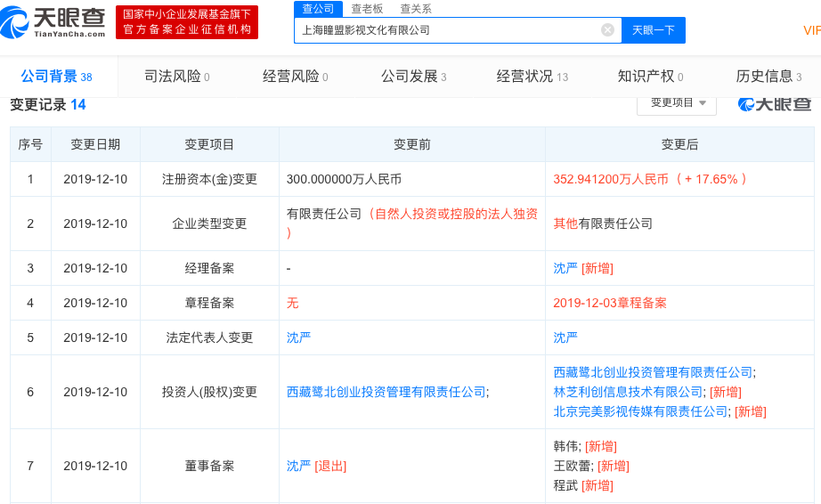
Task: Click the VIP link at top right
Action: pos(811,30)
